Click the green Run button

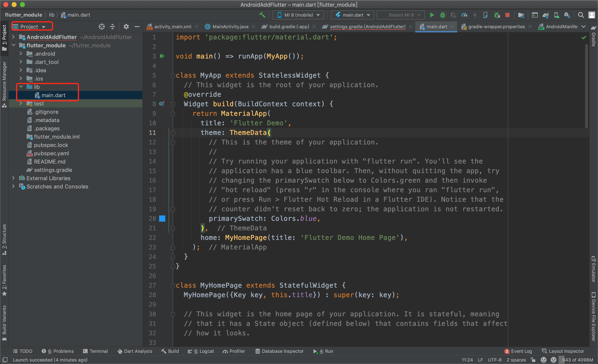[x=432, y=15]
